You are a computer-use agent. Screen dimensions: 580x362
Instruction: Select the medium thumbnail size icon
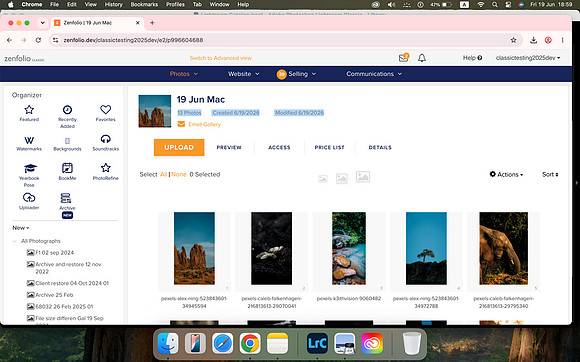click(341, 178)
